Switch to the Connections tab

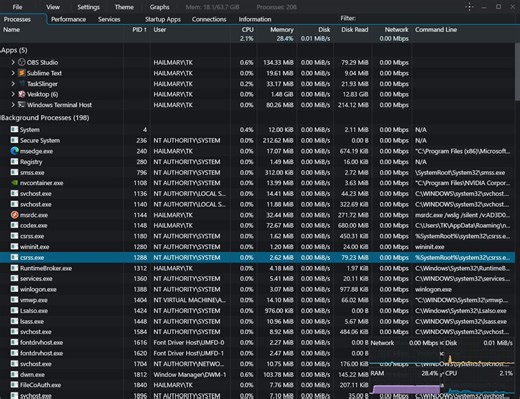pos(209,19)
